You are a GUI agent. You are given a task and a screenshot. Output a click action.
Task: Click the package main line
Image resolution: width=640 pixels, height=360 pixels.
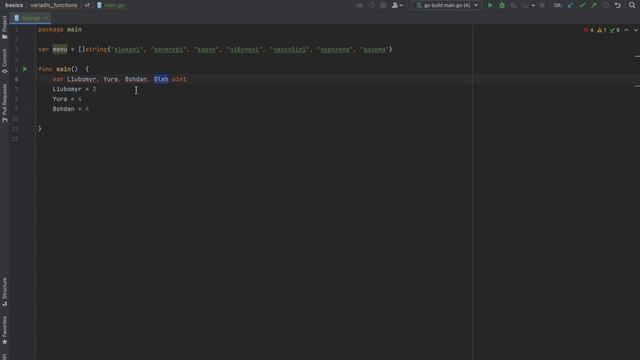(60, 29)
